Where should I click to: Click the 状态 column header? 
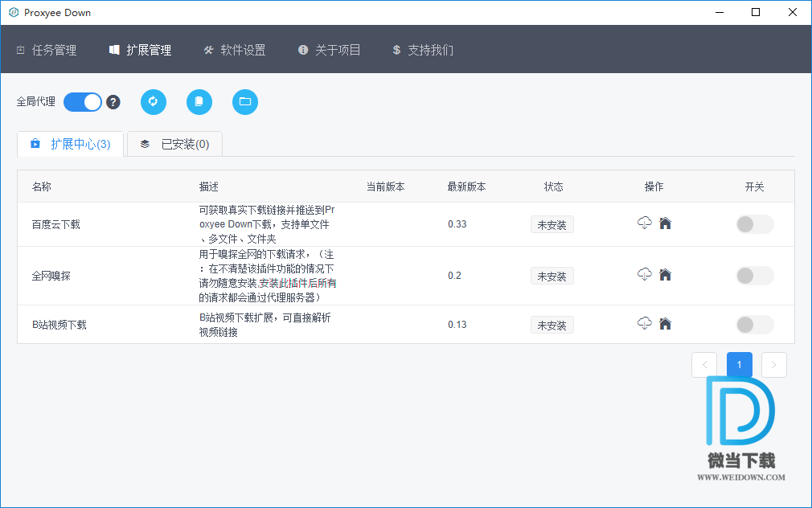(554, 186)
